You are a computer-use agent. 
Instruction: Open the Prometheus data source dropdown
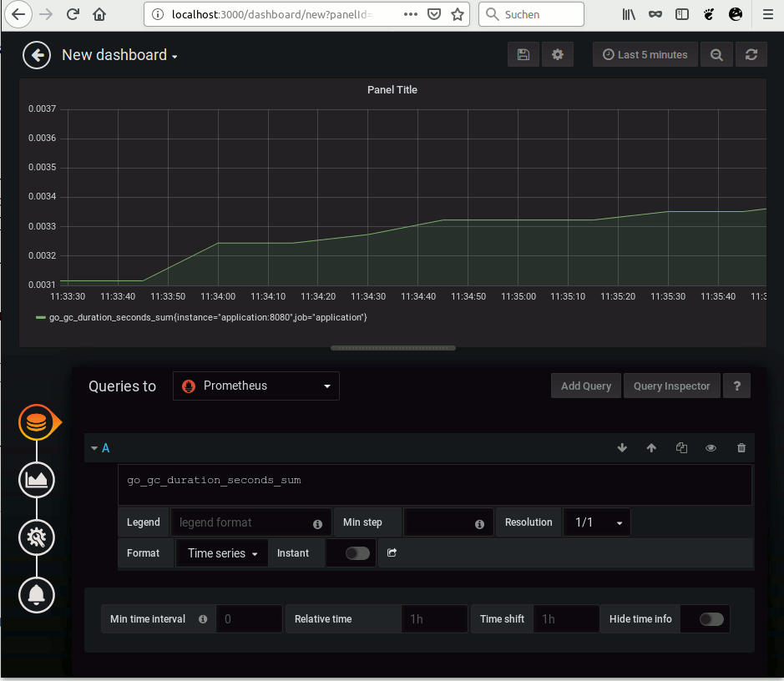click(x=255, y=386)
